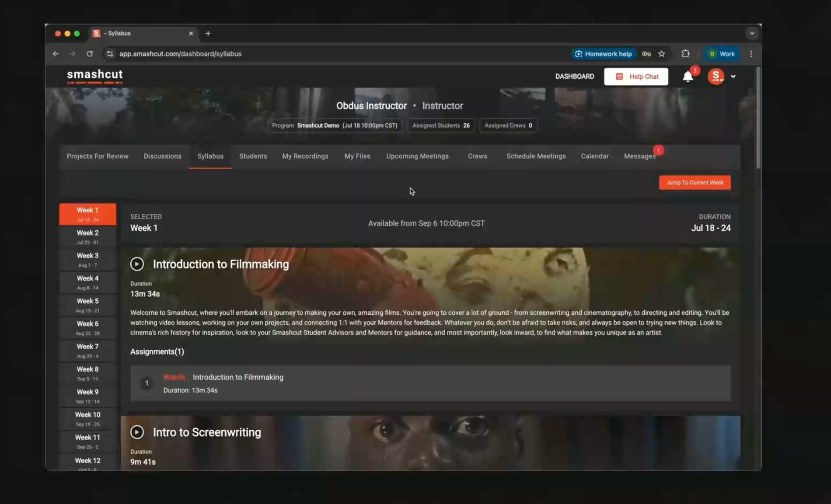Open the Help Chat button
This screenshot has height=504, width=831.
coord(636,76)
